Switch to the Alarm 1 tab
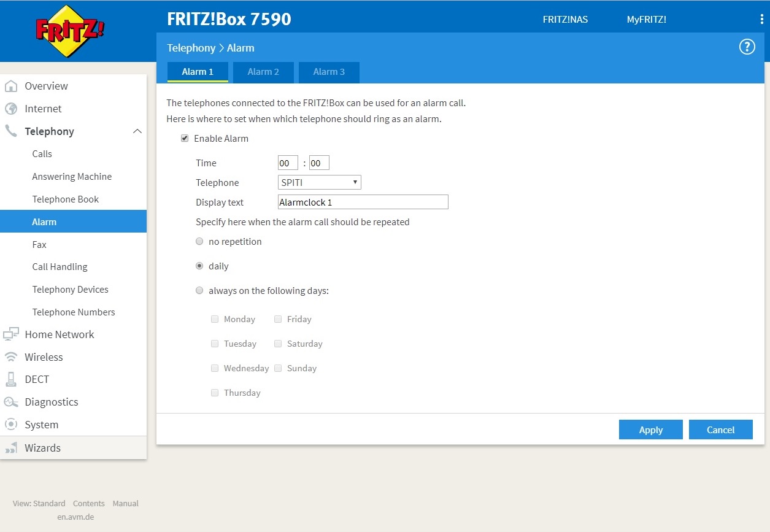Screen dimensions: 770x532 point(198,72)
